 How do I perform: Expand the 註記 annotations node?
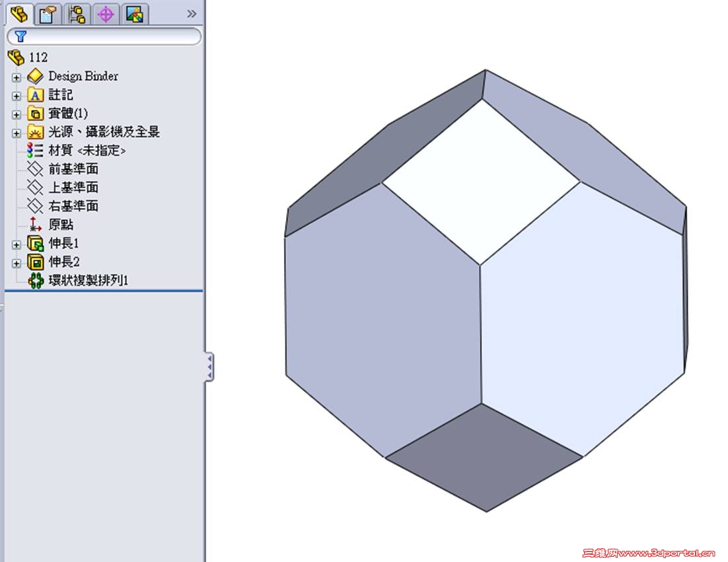(17, 96)
